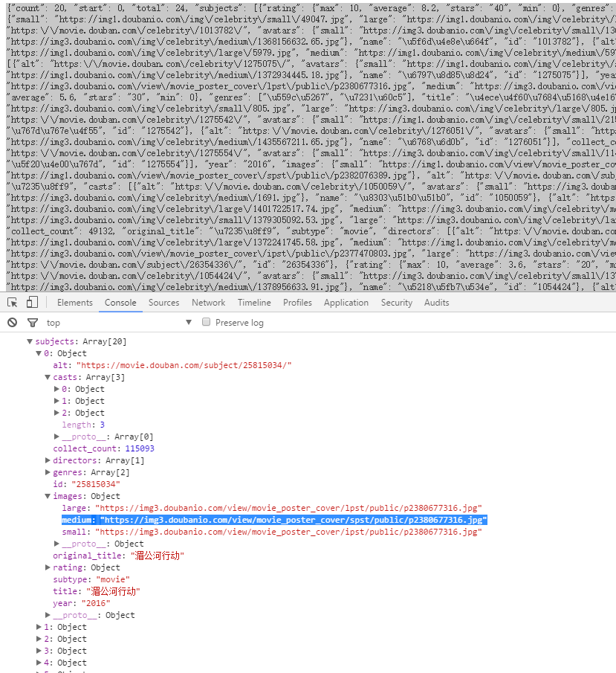Image resolution: width=616 pixels, height=673 pixels.
Task: Go to the Application tab
Action: [346, 303]
